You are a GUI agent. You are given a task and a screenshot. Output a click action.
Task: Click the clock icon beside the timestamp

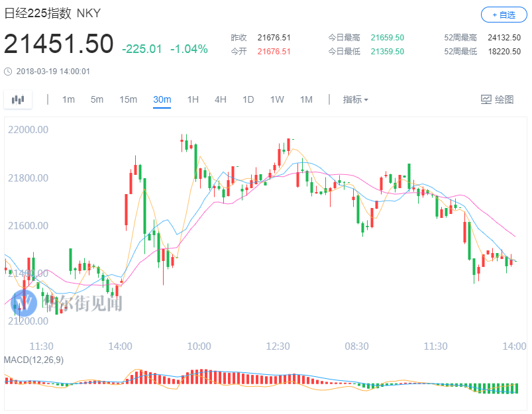tap(8, 72)
